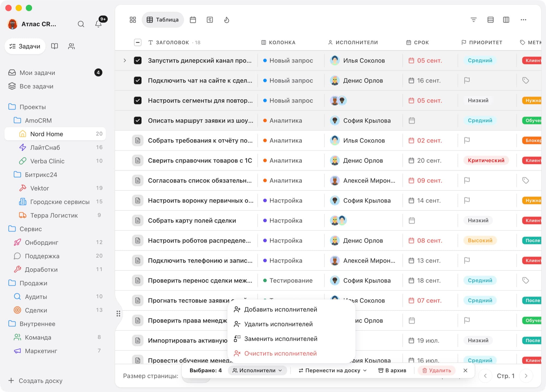Uncheck Настроить сегменты row checkbox

138,100
